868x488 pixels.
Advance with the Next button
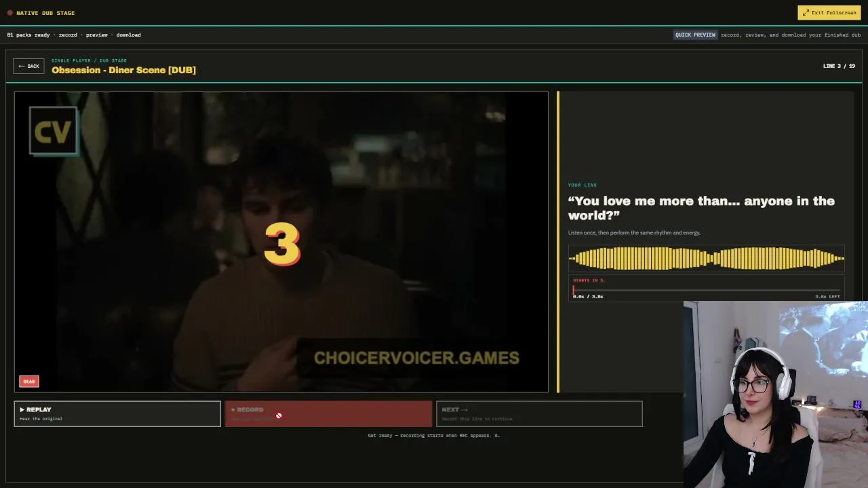[x=539, y=413]
